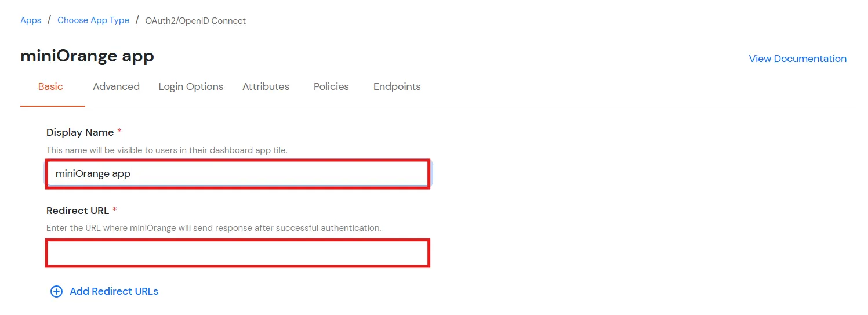The image size is (868, 315).
Task: Click the Redirect URL field label
Action: click(78, 210)
